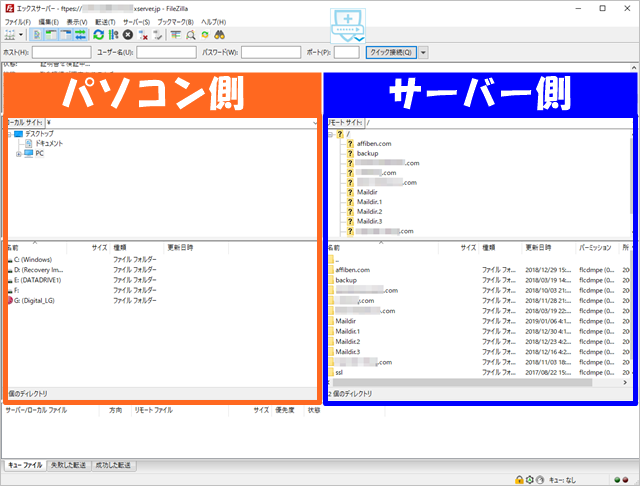Collapse the remote root folder tree node

[x=331, y=133]
